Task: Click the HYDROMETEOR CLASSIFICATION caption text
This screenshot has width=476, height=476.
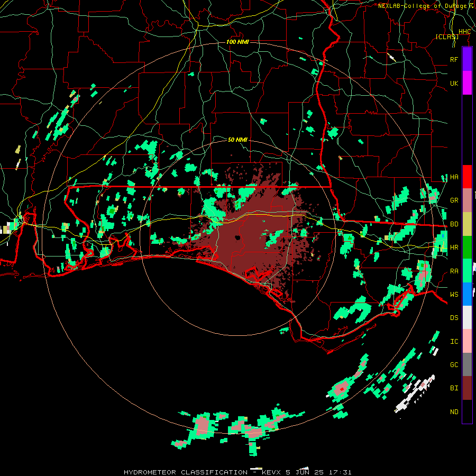Action: point(185,472)
